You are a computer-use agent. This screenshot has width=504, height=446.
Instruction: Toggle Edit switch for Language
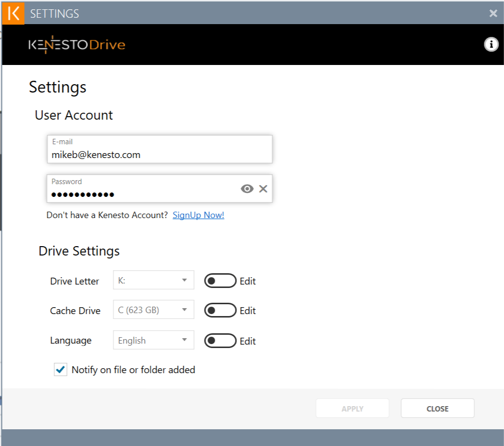(220, 341)
